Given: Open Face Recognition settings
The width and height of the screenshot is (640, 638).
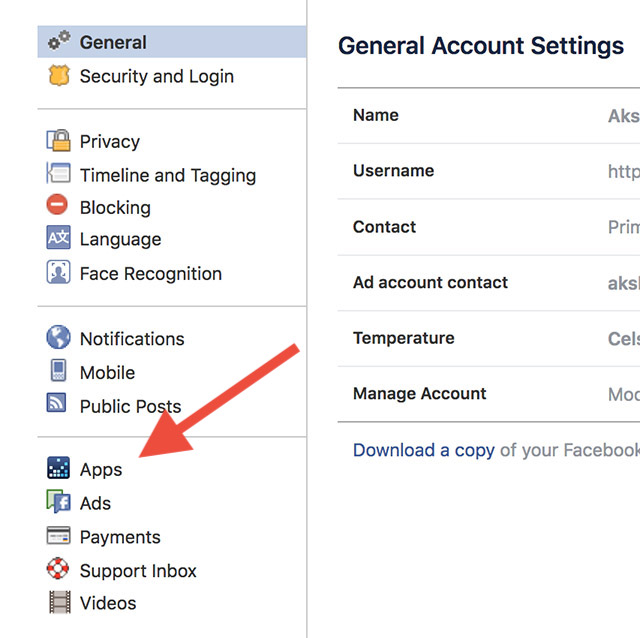Looking at the screenshot, I should point(151,274).
